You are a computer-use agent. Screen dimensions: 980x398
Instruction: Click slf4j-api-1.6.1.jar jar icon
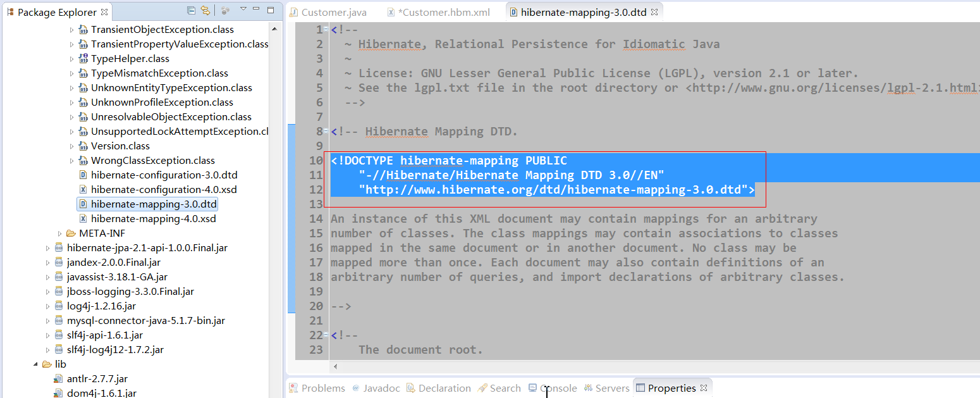tap(59, 335)
